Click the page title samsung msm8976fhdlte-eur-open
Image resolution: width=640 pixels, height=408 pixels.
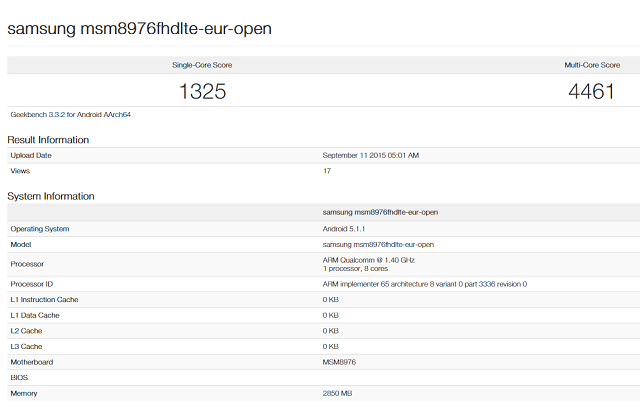coord(139,28)
